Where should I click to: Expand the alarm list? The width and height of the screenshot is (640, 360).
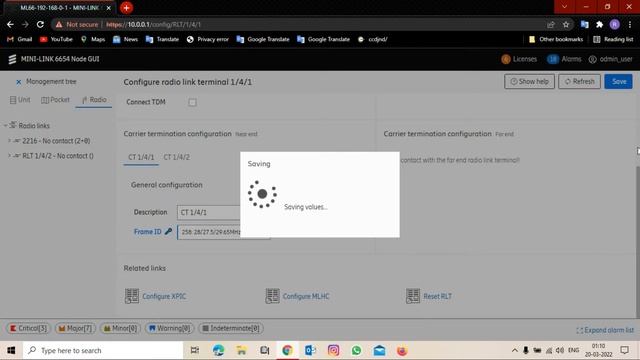click(x=605, y=330)
